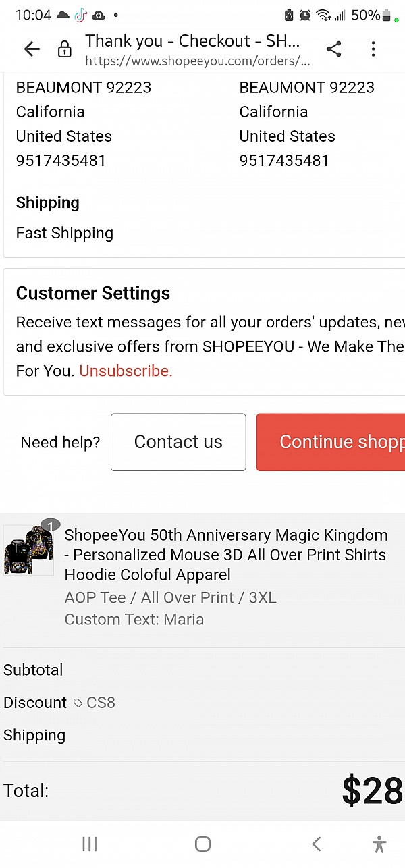Open the share options for this page
Viewport: 405px width, 868px height.
[334, 49]
